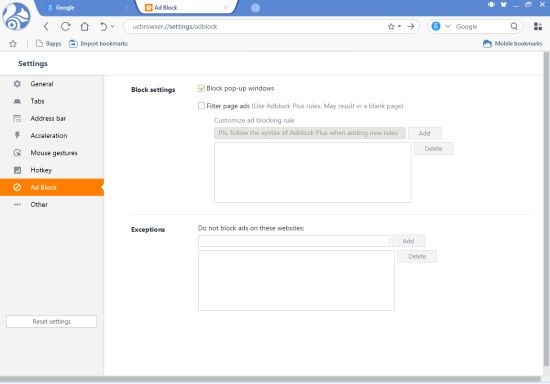Open a new tab with plus button
The height and width of the screenshot is (384, 550).
click(x=255, y=8)
